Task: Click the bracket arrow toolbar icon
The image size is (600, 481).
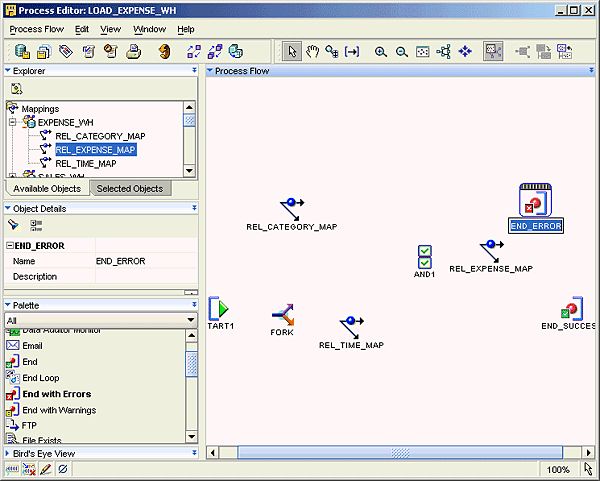Action: click(x=352, y=51)
